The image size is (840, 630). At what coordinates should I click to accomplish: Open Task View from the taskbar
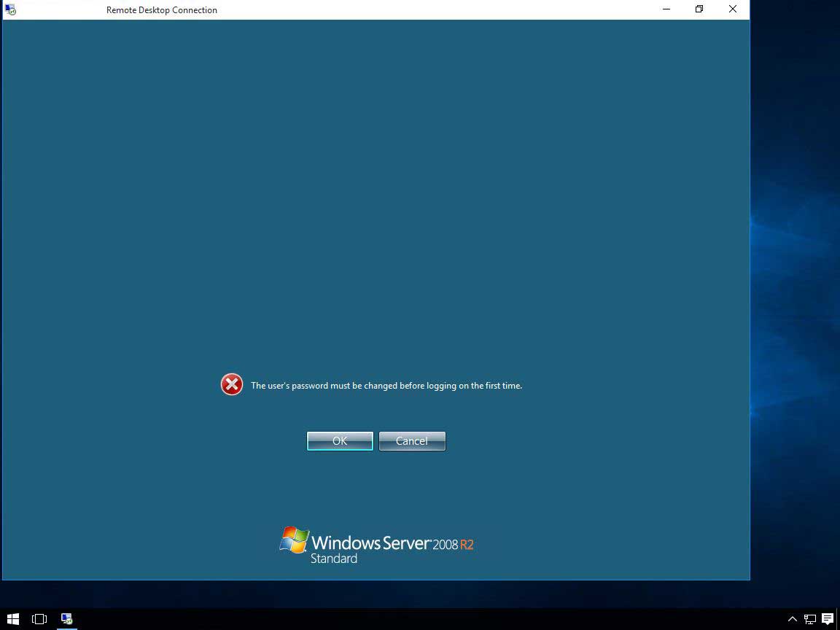click(x=39, y=619)
